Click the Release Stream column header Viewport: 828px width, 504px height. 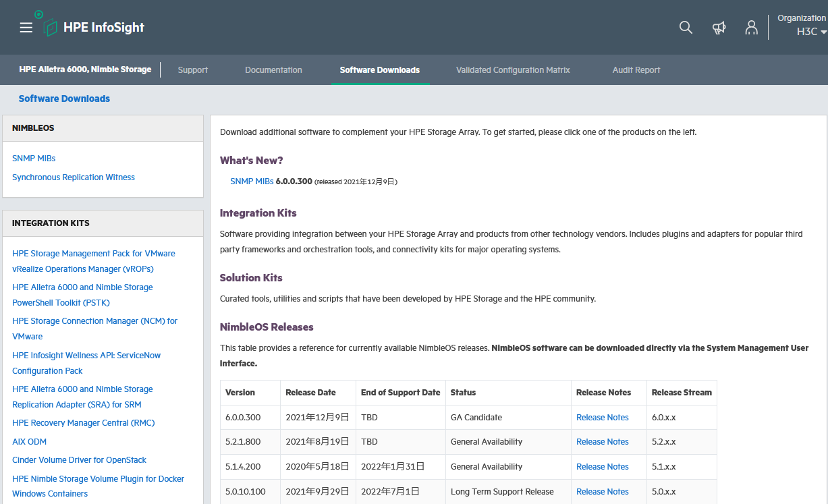click(x=682, y=393)
